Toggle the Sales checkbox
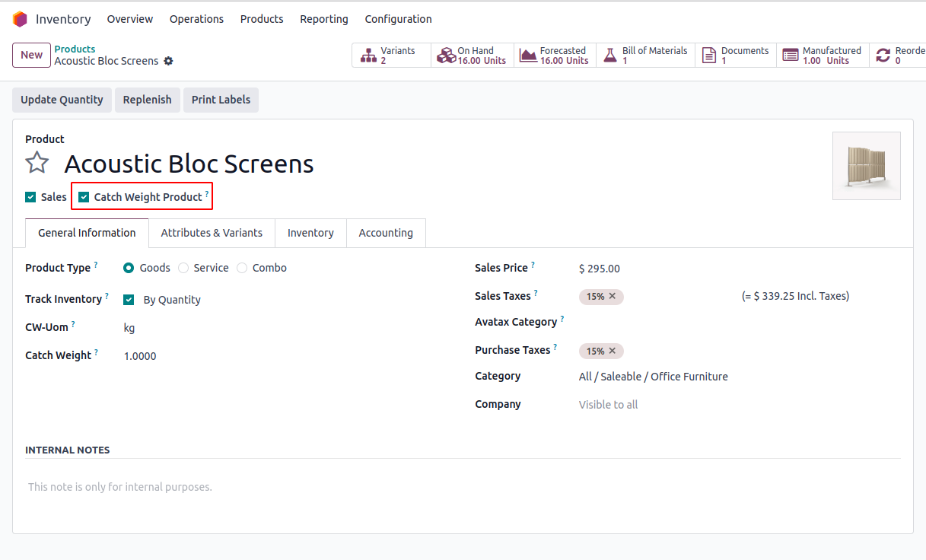Screen dimensions: 926x560 click(30, 197)
